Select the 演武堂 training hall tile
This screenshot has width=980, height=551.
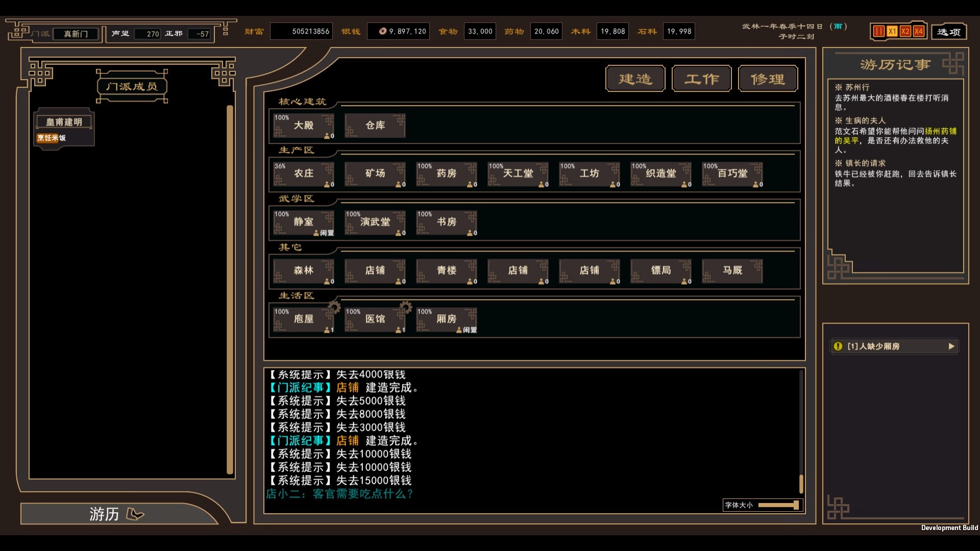375,222
